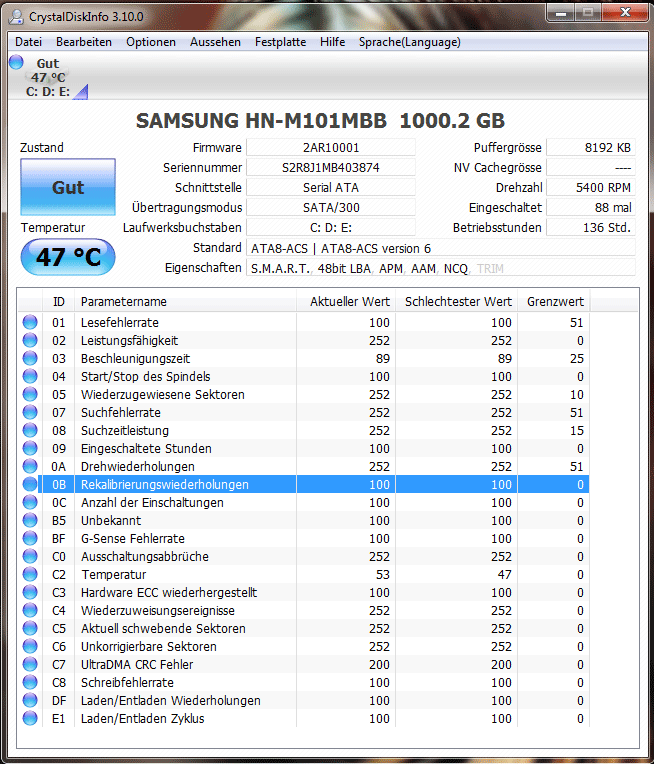Viewport: 654px width, 764px height.
Task: Click threshold 25 in Beschleunigungszeit row
Action: pyautogui.click(x=577, y=359)
